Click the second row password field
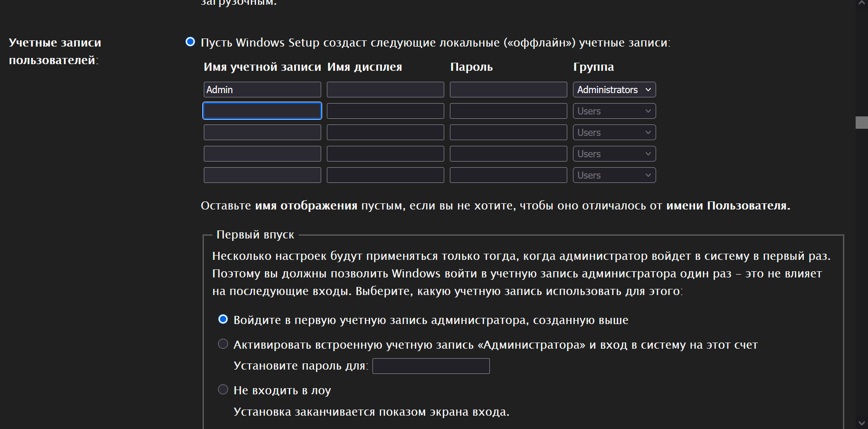Image resolution: width=868 pixels, height=429 pixels. tap(508, 111)
